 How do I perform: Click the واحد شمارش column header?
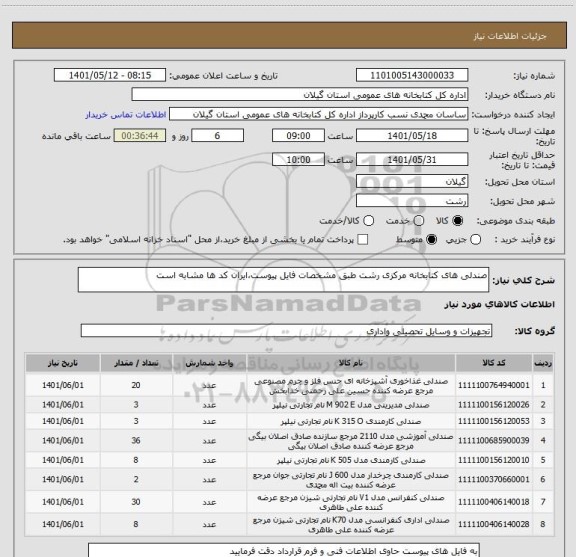pyautogui.click(x=209, y=363)
